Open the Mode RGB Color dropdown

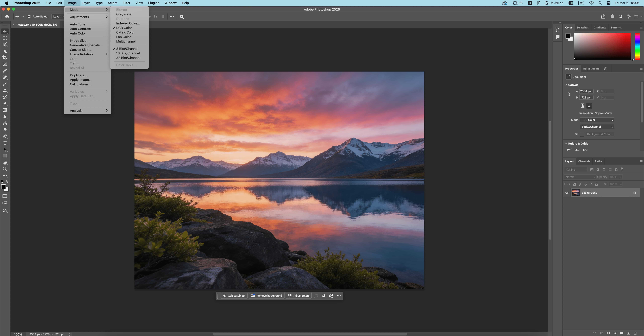[x=597, y=120]
